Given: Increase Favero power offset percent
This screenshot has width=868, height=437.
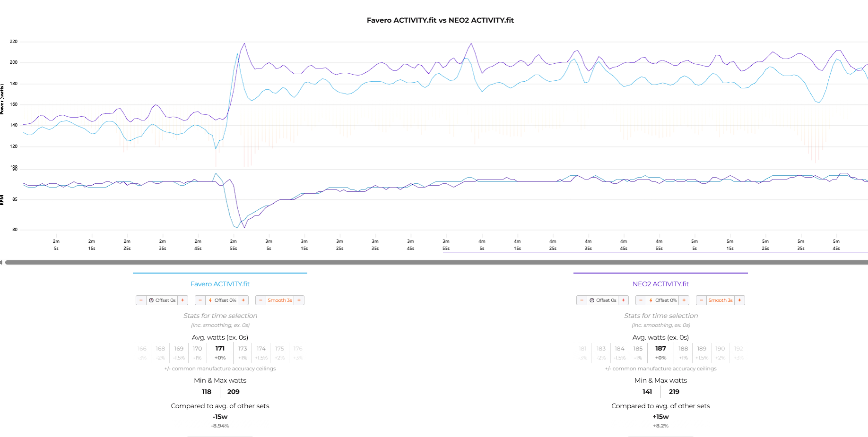Looking at the screenshot, I should pos(243,300).
